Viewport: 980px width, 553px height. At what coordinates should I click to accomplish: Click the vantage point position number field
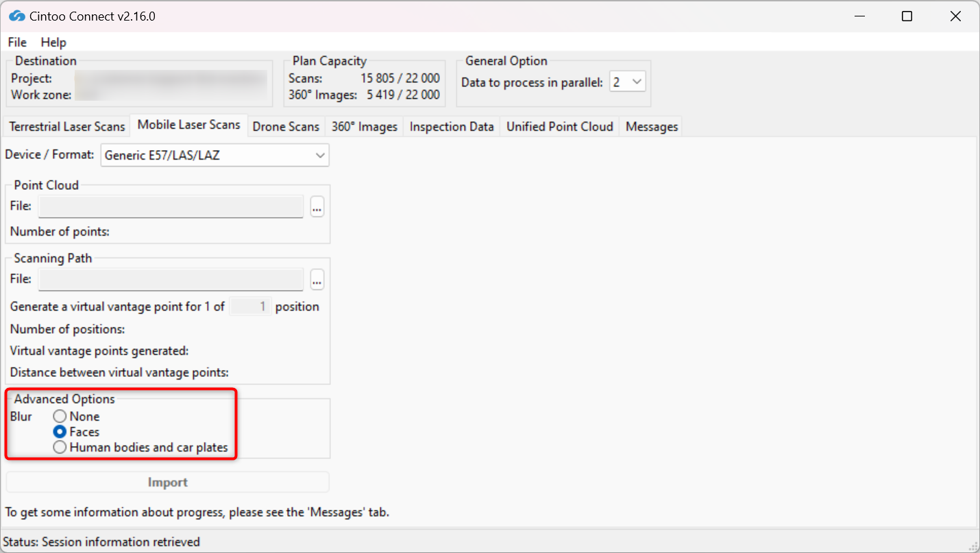250,306
